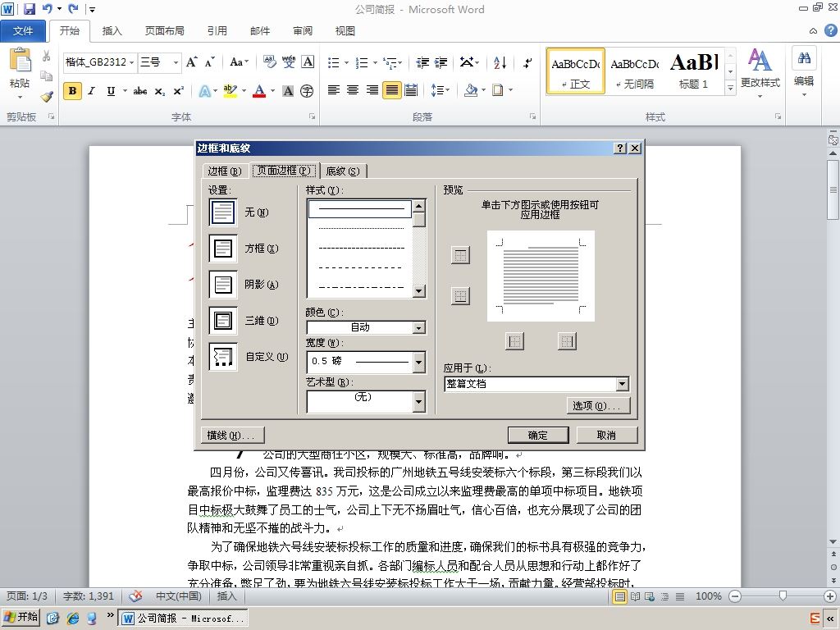Click the Text Effects glowing A icon
The height and width of the screenshot is (630, 840).
pos(204,91)
